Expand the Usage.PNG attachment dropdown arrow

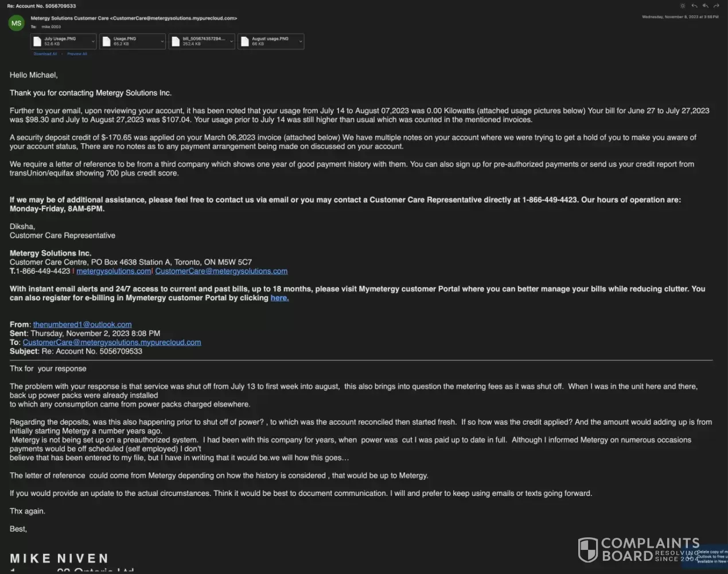(x=162, y=41)
